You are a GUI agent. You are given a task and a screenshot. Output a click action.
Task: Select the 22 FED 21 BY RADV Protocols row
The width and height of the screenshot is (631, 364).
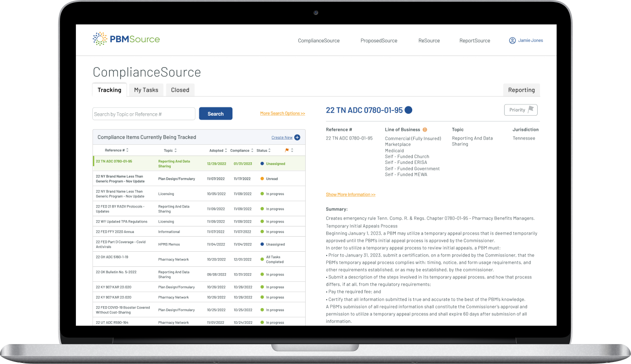point(199,209)
